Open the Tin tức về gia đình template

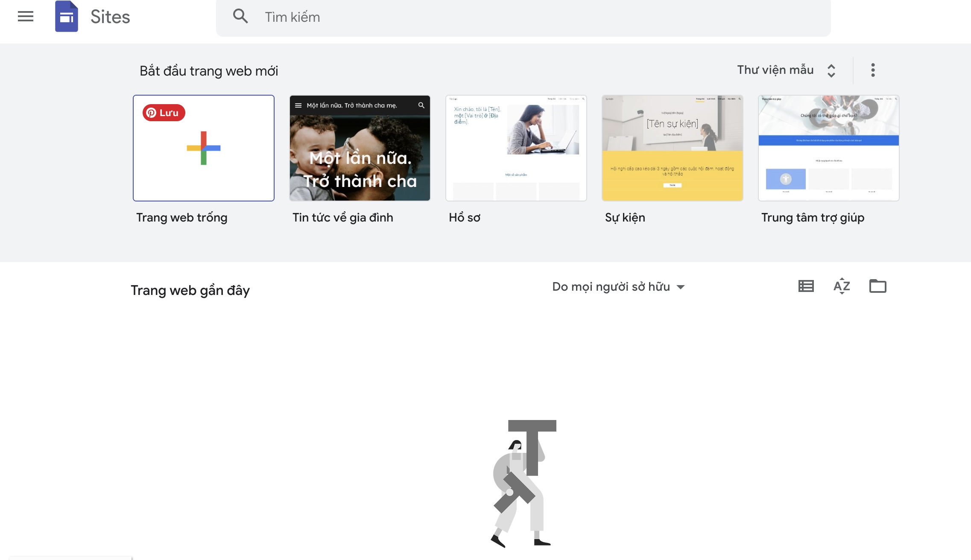point(360,148)
